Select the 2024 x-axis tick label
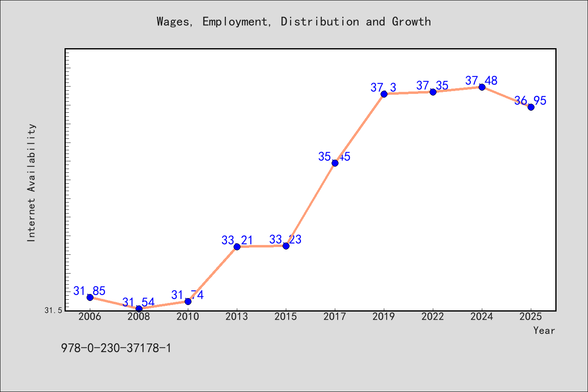This screenshot has width=588, height=392. [x=482, y=317]
